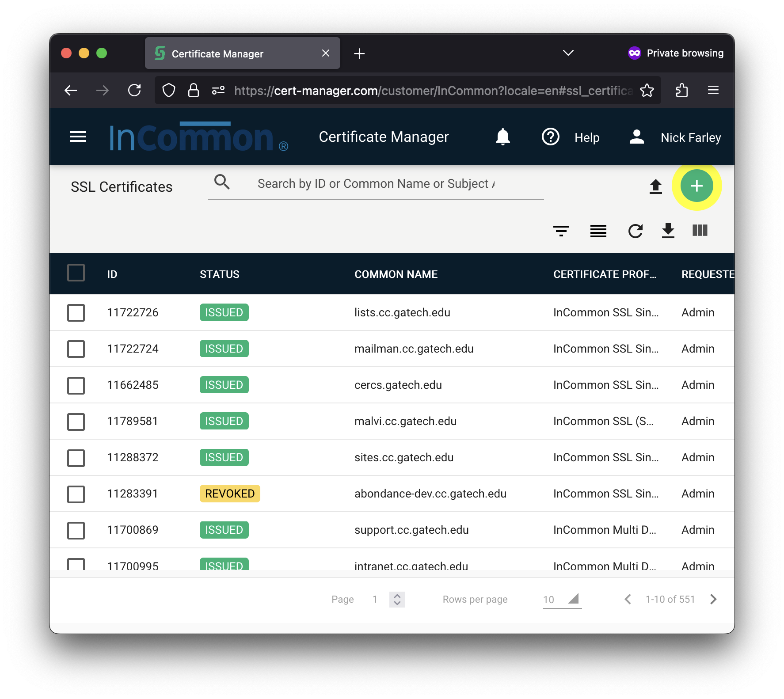Select checkbox for certificate 11662485
This screenshot has width=784, height=699.
tap(76, 385)
